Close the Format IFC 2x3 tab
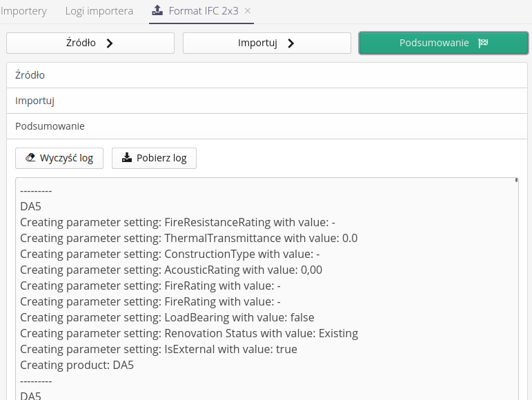Screen dimensions: 532x400 pyautogui.click(x=248, y=11)
